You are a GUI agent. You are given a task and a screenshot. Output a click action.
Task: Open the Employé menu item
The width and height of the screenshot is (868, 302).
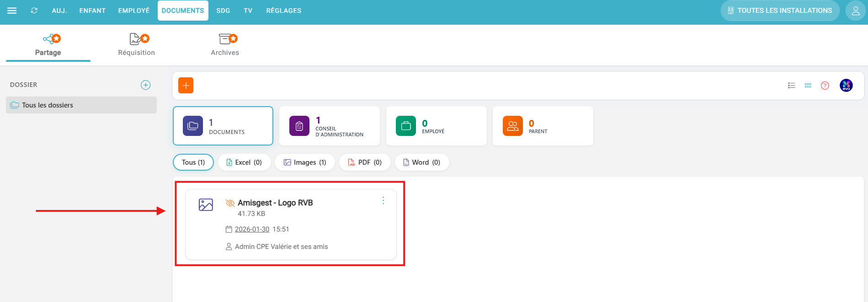coord(133,11)
